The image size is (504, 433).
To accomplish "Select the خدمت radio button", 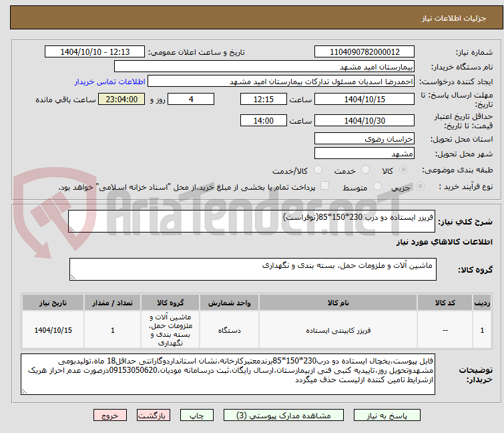I will [x=365, y=170].
